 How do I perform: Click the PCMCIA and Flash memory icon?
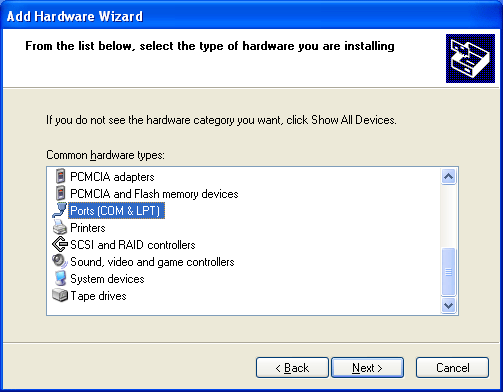[60, 193]
